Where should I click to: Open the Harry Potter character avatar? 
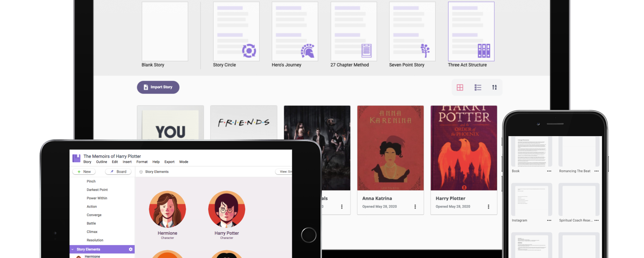coord(227,210)
